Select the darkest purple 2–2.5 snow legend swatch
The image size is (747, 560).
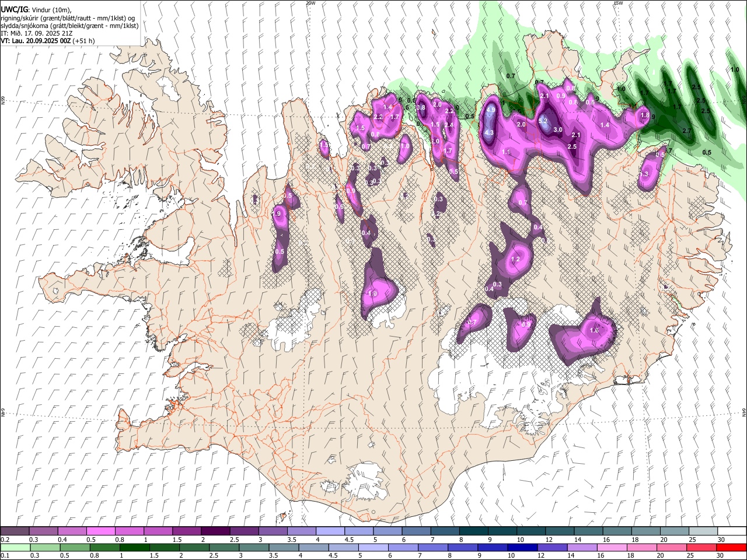pos(215,531)
